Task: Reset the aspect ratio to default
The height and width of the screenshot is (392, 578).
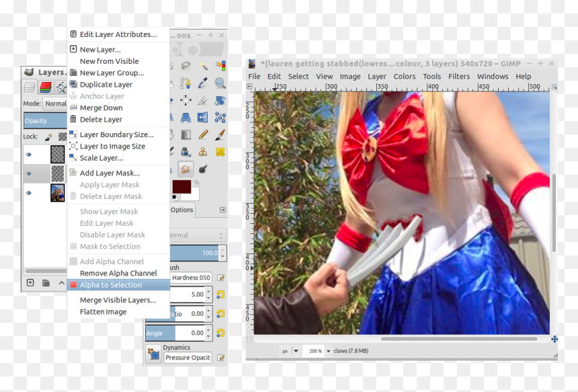Action: pos(220,314)
